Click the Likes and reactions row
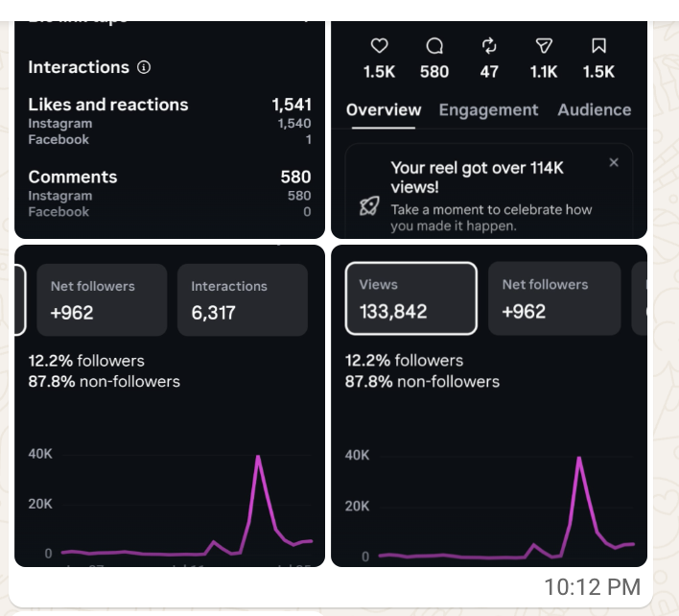The image size is (679, 616). pyautogui.click(x=170, y=105)
